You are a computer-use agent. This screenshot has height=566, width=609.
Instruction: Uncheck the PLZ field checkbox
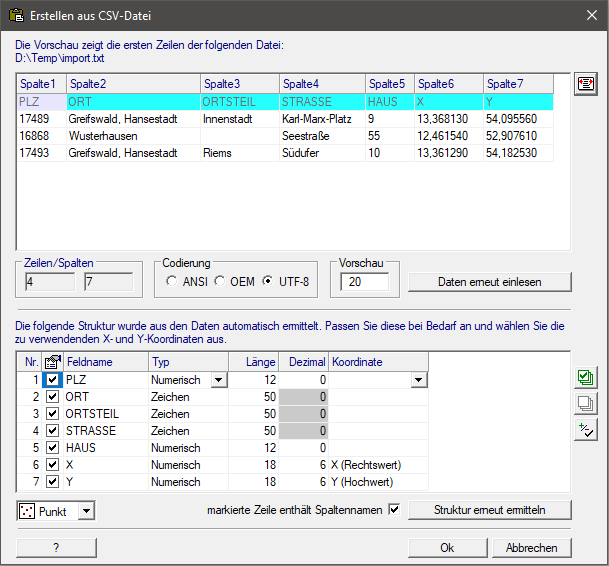52,380
